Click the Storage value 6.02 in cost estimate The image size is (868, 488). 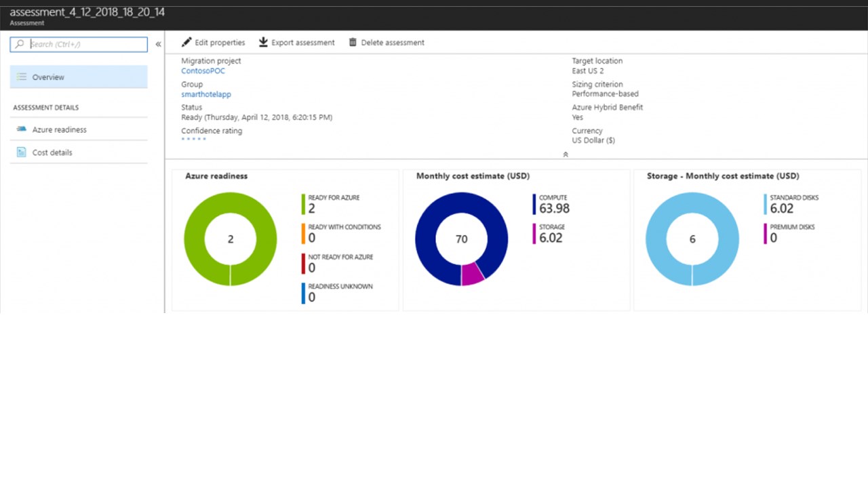tap(551, 238)
